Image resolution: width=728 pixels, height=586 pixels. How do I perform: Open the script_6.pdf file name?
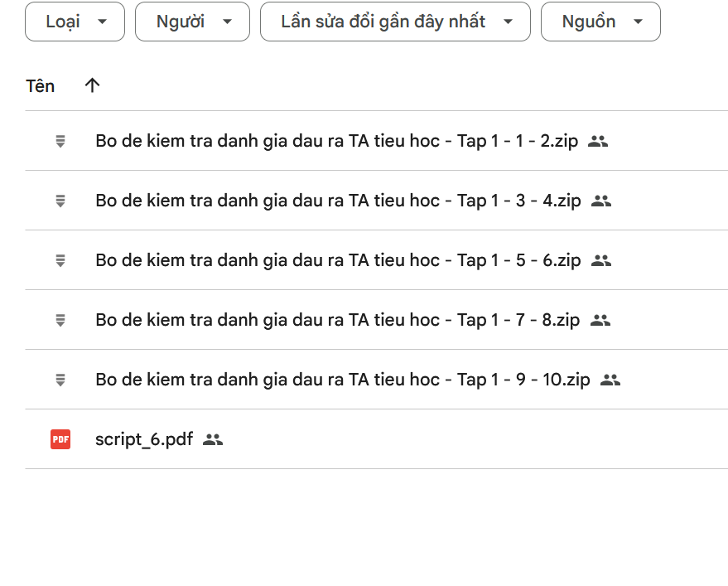pyautogui.click(x=143, y=439)
